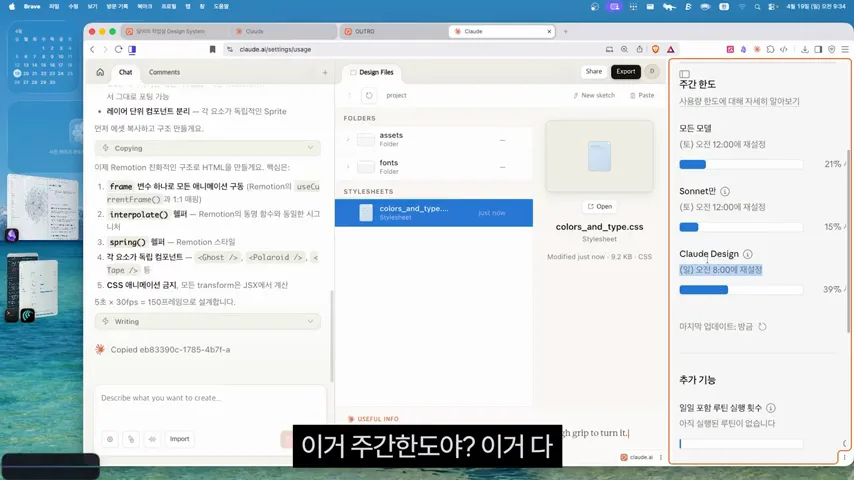Click the code brackets extension icon
The height and width of the screenshot is (480, 854).
[x=784, y=49]
